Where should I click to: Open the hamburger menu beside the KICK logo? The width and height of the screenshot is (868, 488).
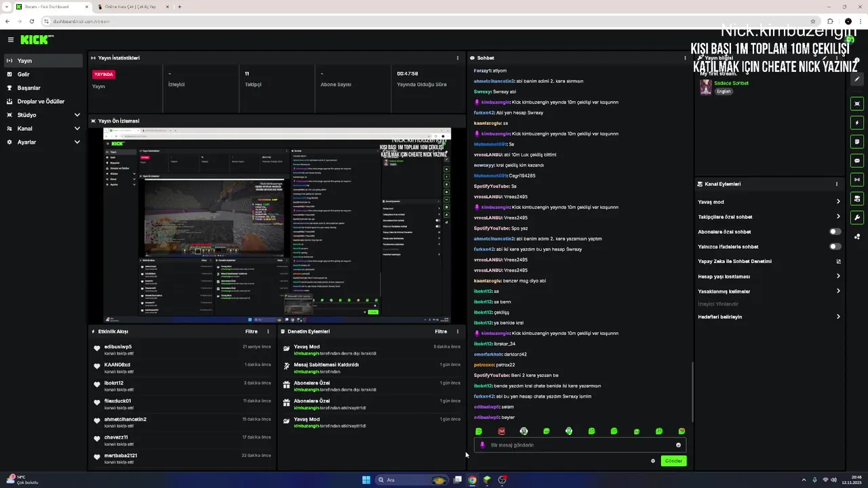point(11,40)
